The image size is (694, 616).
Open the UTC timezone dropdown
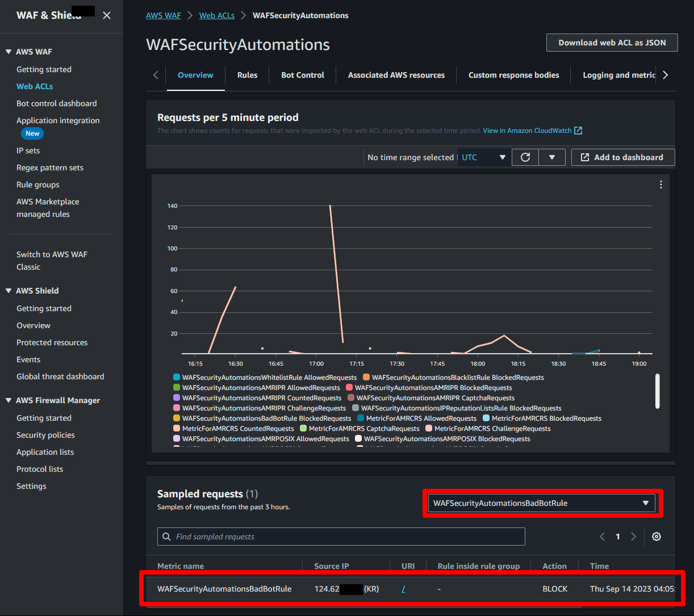[484, 157]
